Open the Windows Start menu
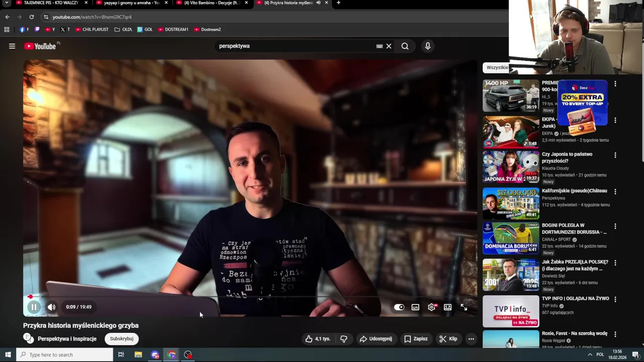 (x=8, y=355)
